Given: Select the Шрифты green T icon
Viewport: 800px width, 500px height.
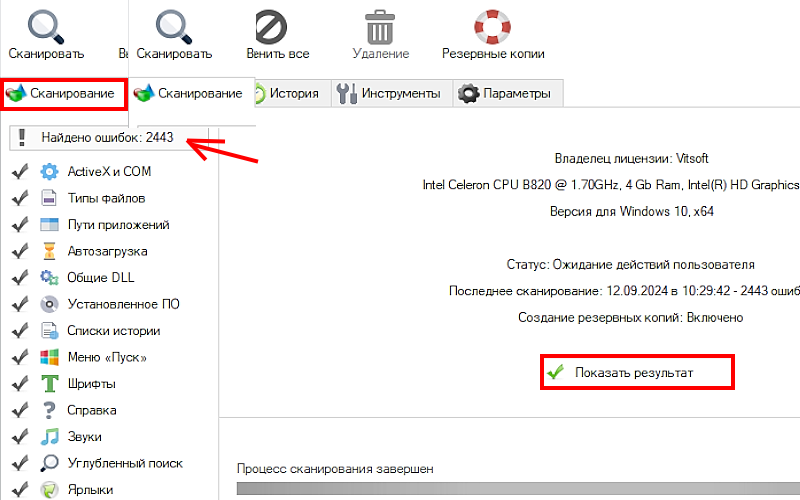Looking at the screenshot, I should [49, 384].
